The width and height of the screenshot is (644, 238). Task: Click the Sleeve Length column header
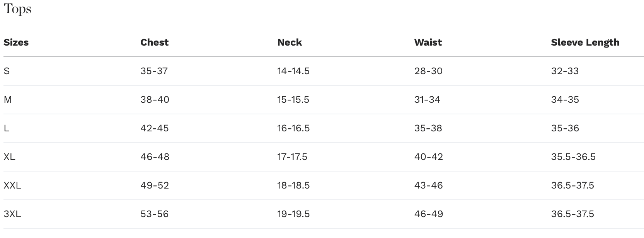(x=585, y=42)
